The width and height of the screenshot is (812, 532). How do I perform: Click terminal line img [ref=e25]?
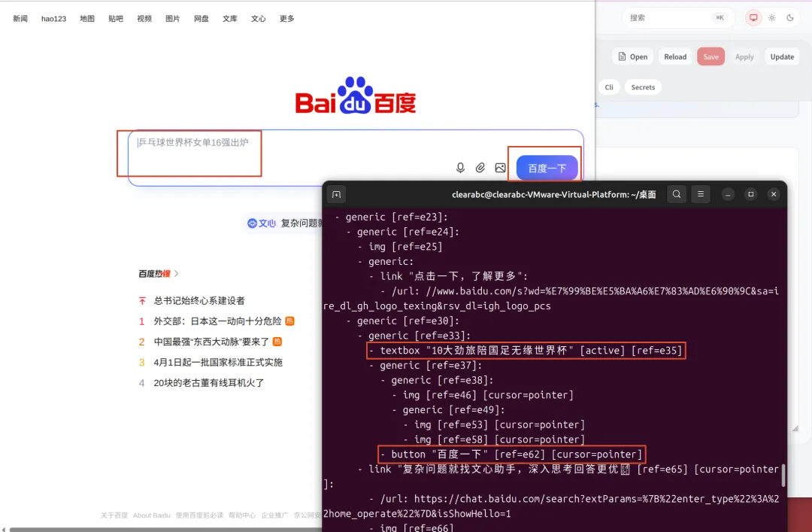(x=399, y=247)
